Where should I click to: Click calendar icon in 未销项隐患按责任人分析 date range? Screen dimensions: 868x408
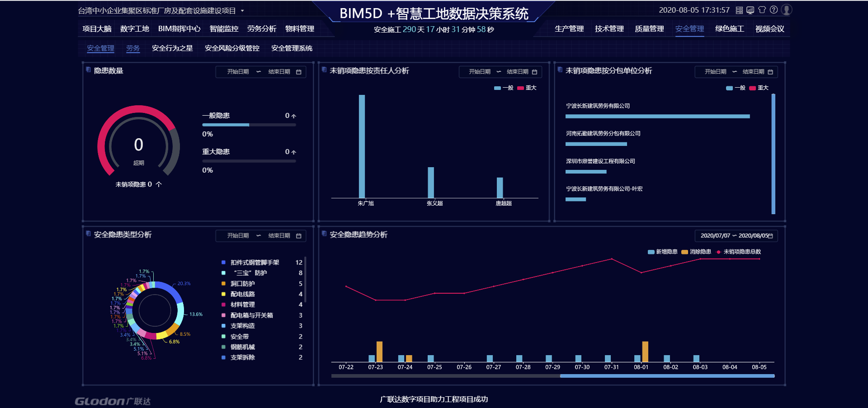(534, 72)
